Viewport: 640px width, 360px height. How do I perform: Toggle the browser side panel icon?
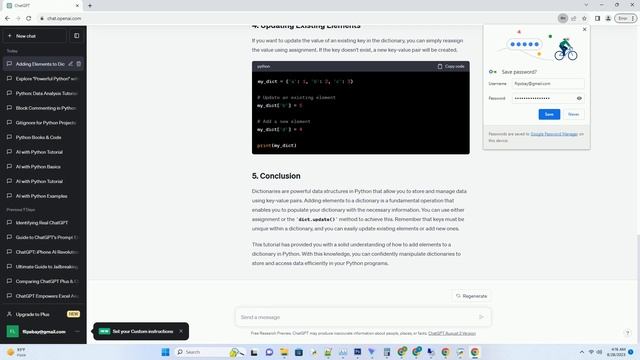(x=597, y=18)
